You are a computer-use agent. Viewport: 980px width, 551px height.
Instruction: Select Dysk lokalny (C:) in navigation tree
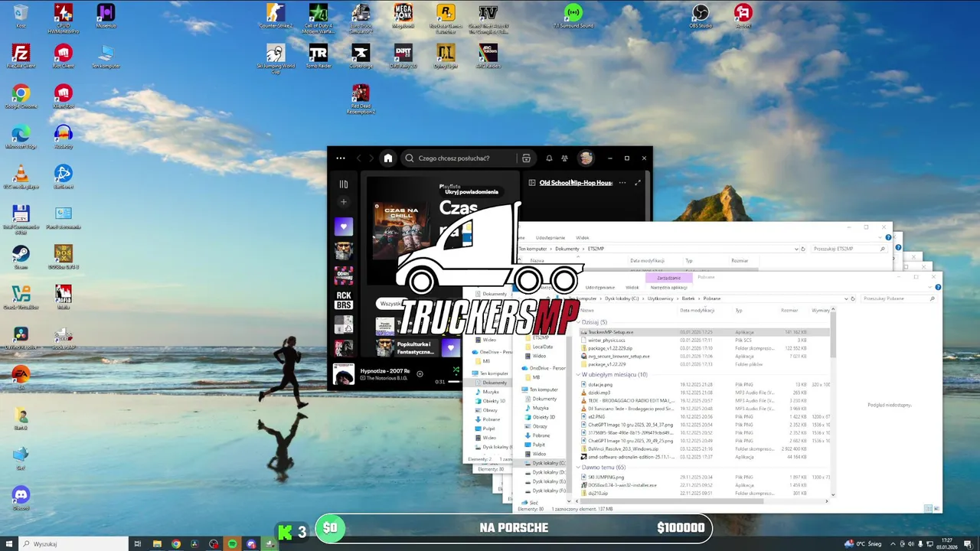point(547,463)
